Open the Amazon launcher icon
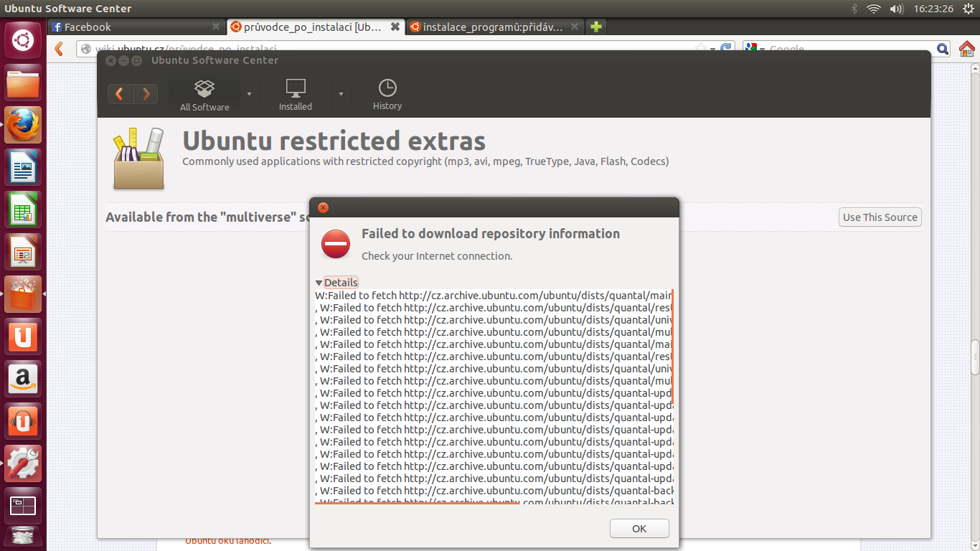The height and width of the screenshot is (551, 980). pos(23,379)
